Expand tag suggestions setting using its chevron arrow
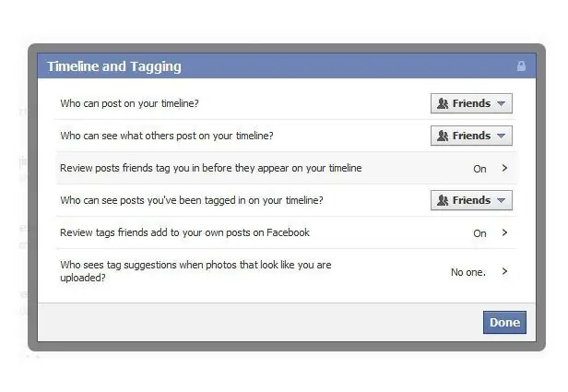This screenshot has width=568, height=392. 504,272
